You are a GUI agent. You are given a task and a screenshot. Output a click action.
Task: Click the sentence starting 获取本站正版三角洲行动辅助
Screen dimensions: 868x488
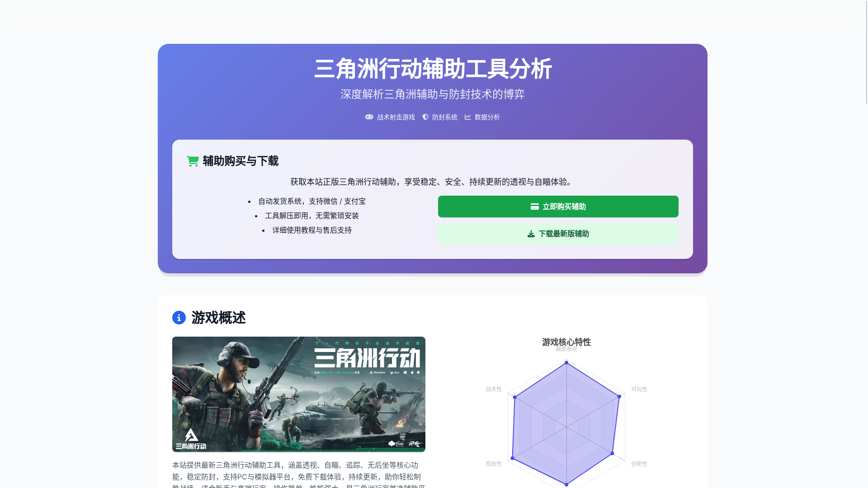point(433,182)
